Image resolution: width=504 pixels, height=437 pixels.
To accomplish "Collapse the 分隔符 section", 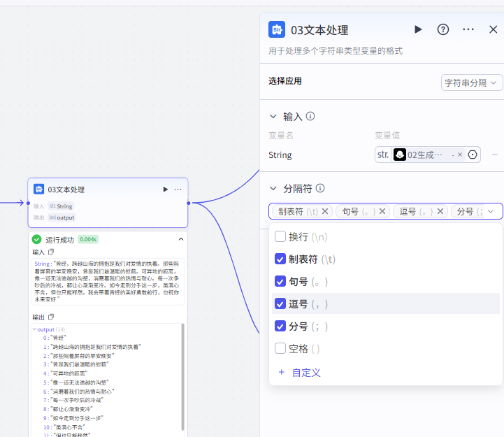I will [273, 188].
